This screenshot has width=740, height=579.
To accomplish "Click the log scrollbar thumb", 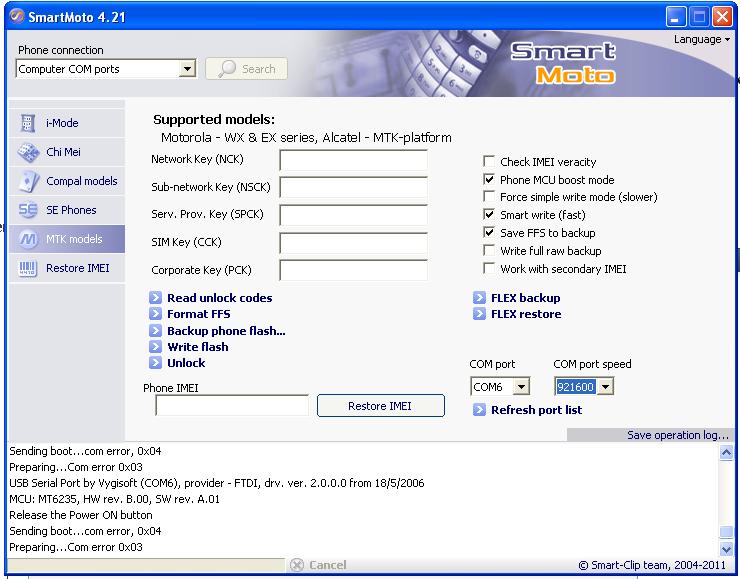I will pos(726,532).
